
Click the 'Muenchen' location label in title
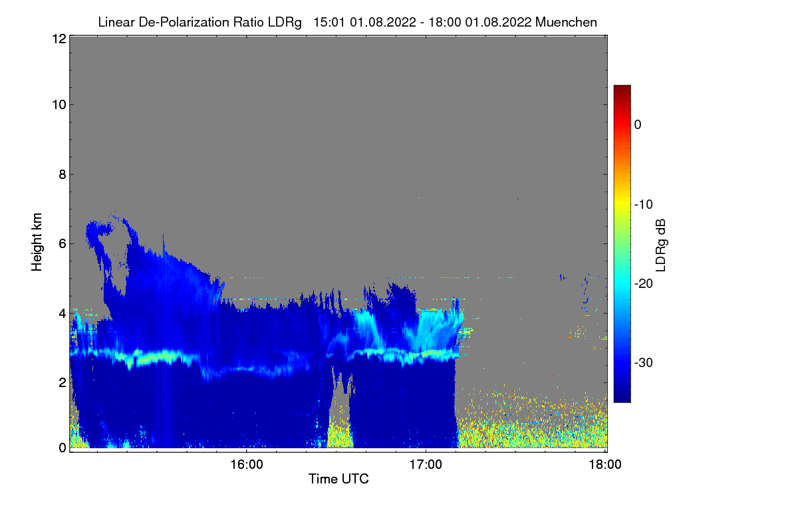click(x=566, y=22)
